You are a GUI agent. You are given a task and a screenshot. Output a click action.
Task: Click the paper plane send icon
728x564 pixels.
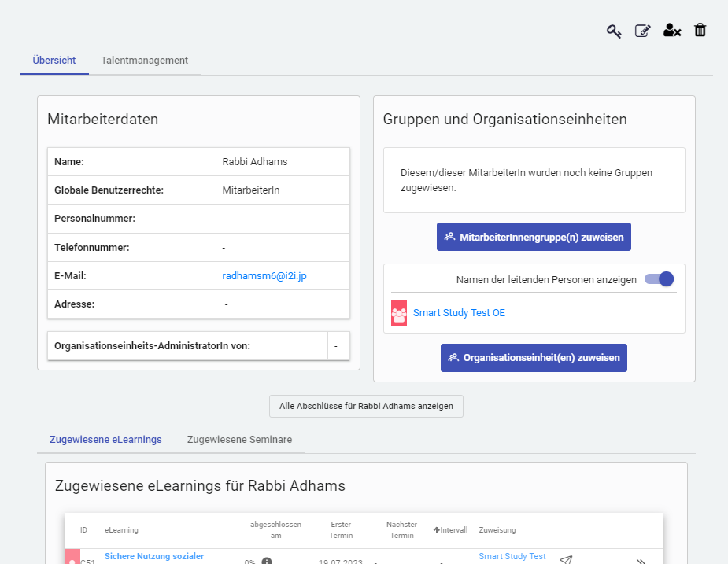(565, 560)
